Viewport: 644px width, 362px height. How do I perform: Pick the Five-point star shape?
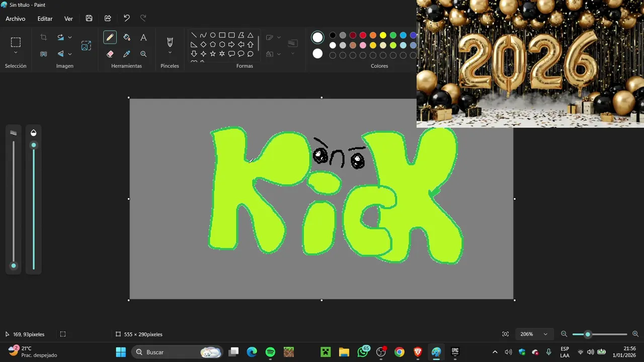tap(213, 54)
